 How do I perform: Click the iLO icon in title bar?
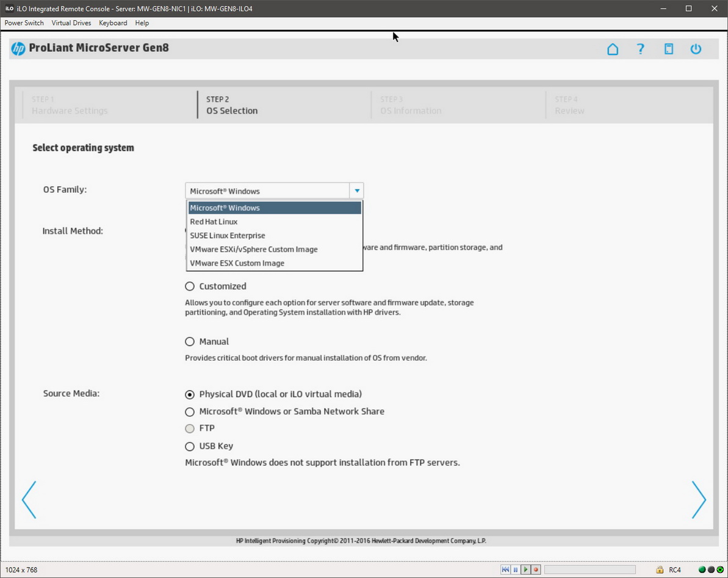coord(9,9)
